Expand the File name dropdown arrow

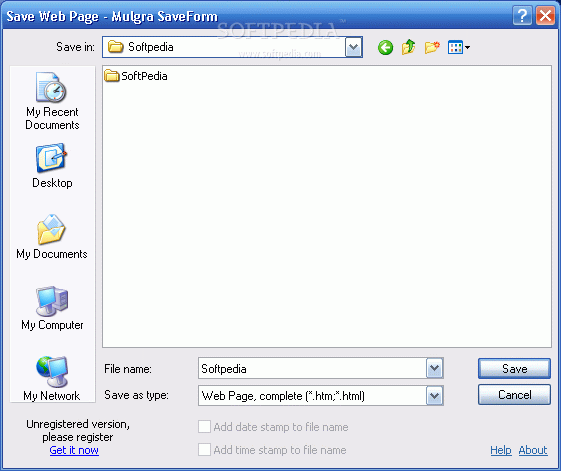pos(434,368)
